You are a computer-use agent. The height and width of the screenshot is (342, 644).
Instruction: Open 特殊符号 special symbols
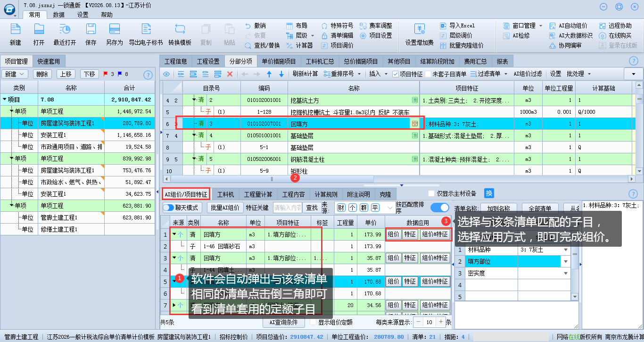pyautogui.click(x=337, y=25)
